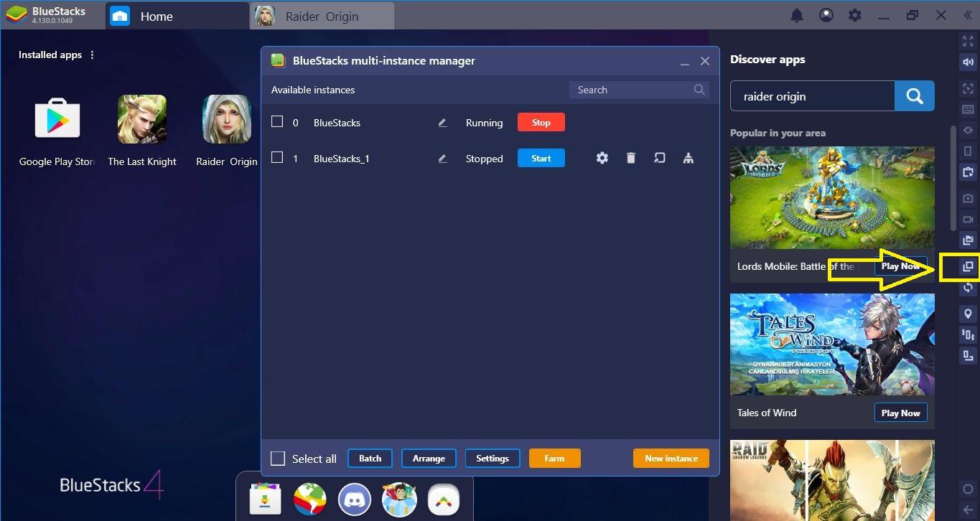Click the orange Farm button
This screenshot has height=521, width=980.
point(555,459)
